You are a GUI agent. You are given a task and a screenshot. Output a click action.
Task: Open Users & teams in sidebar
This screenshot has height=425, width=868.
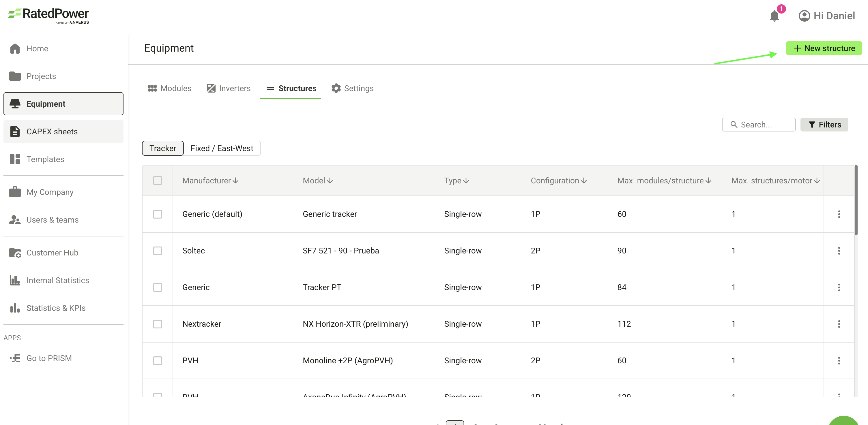pos(63,220)
